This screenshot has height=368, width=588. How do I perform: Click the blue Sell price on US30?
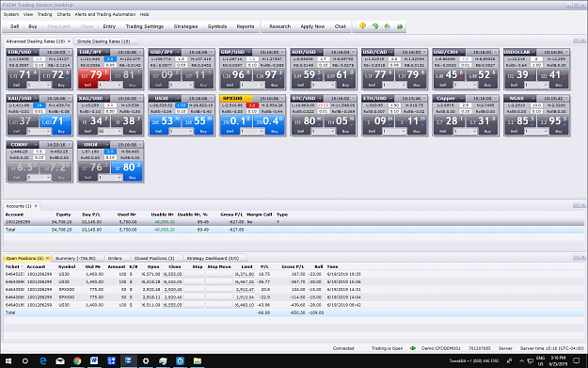[165, 120]
